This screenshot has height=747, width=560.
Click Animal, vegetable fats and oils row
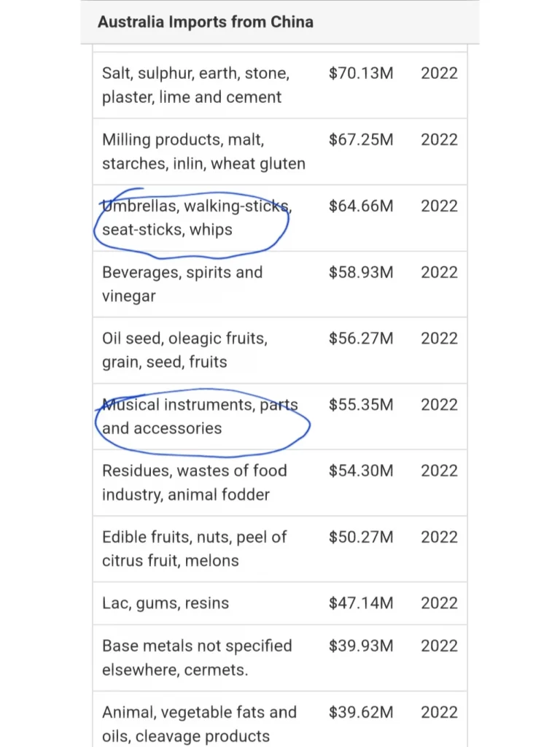(x=280, y=719)
